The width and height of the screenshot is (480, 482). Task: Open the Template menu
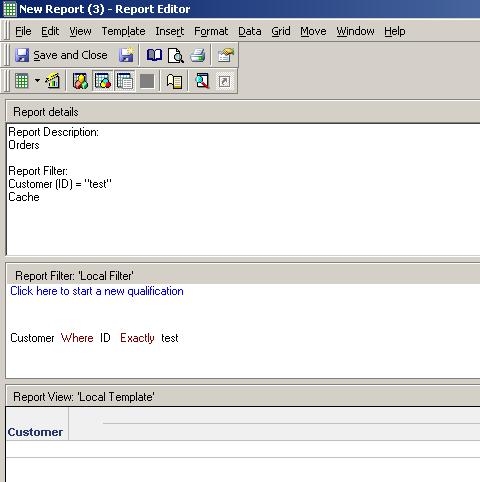coord(123,31)
